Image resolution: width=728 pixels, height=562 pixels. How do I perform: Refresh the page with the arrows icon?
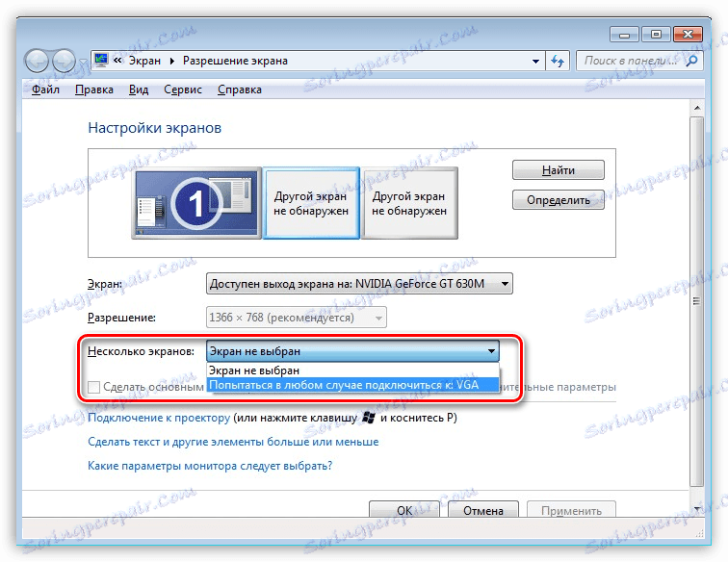click(x=558, y=61)
